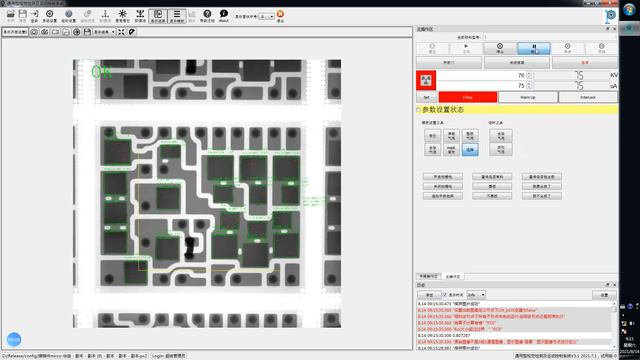Screen dimensions: 640x360
Task: Select the highlighted blue select tool button
Action: tap(470, 150)
